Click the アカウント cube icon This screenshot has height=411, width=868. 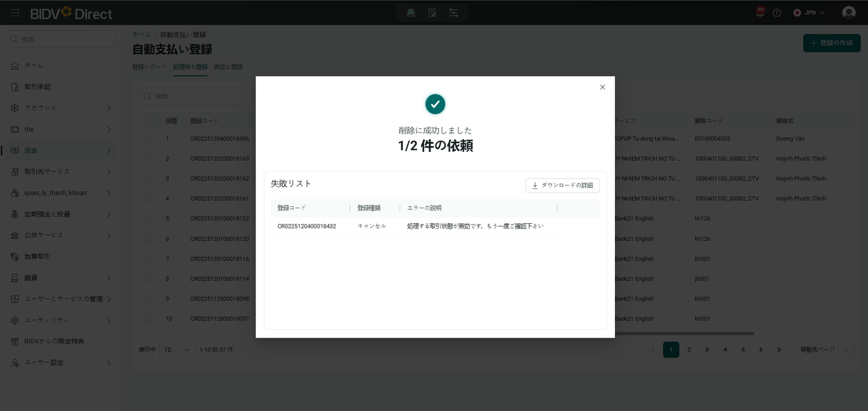[15, 108]
